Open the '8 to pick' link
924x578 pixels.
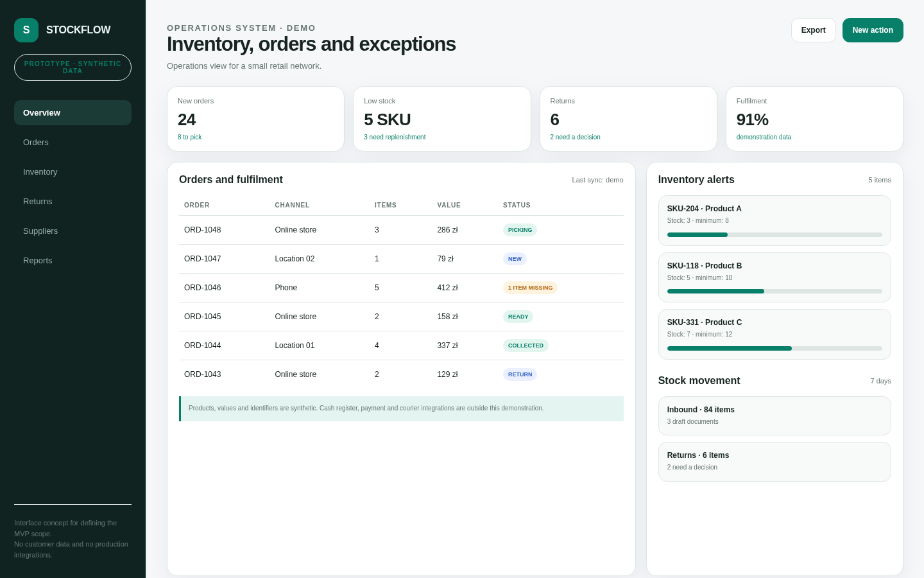click(x=190, y=137)
